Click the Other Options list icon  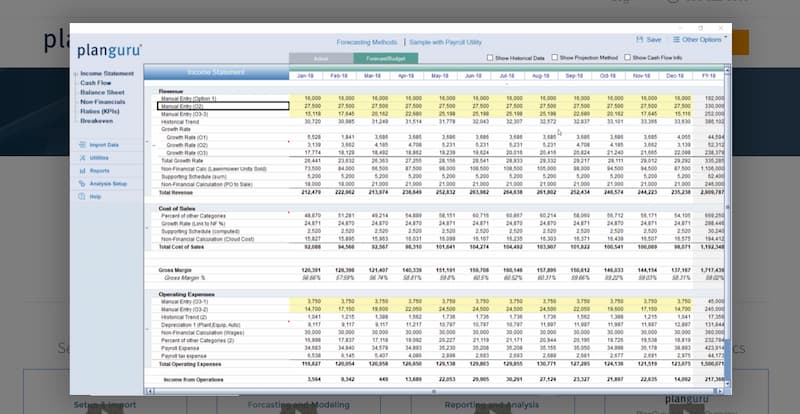(676, 39)
